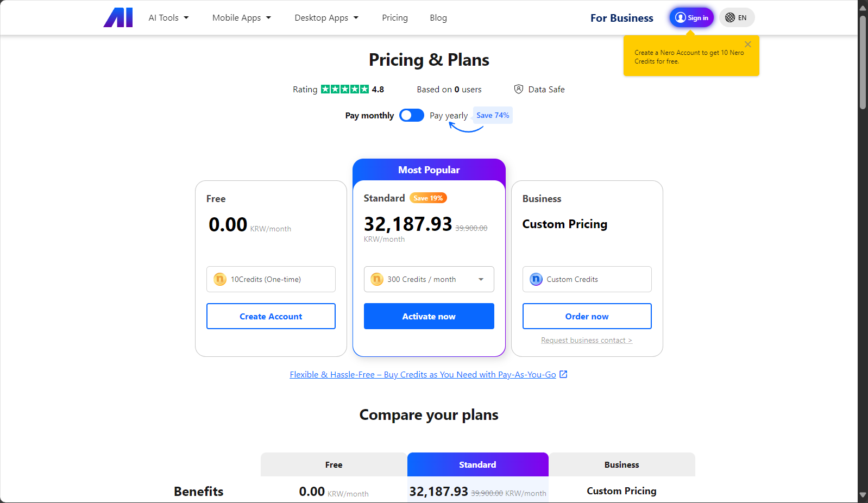This screenshot has height=503, width=868.
Task: Click the Nero AI logo
Action: [x=118, y=17]
